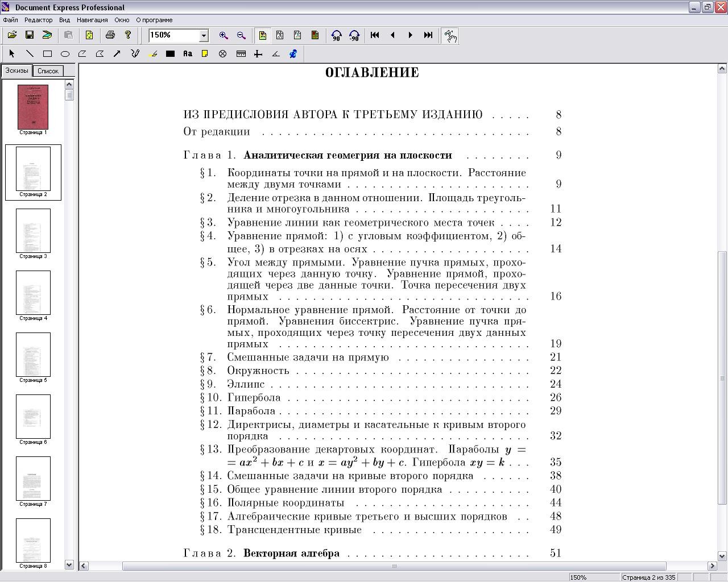Select the Angle measurement tool
Screen dimensions: 728x582
point(276,53)
